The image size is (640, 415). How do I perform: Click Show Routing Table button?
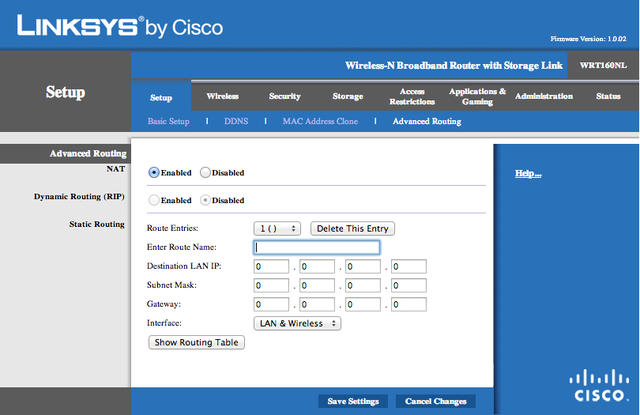point(196,342)
